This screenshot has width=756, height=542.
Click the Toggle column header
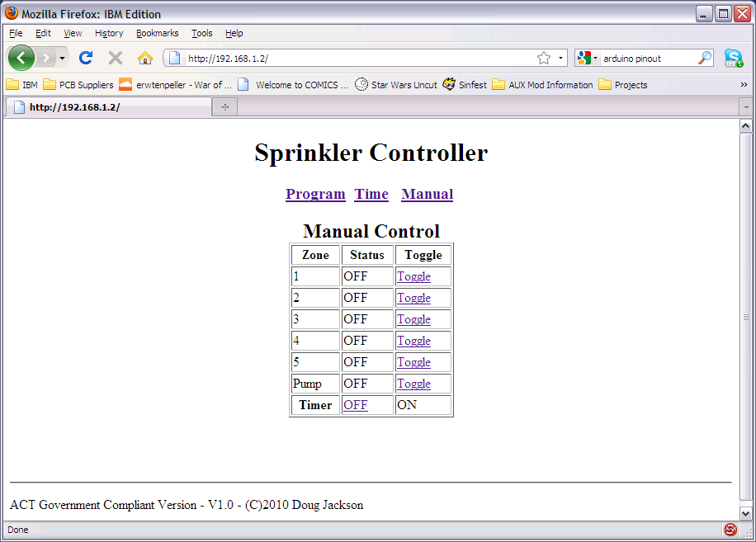(423, 256)
